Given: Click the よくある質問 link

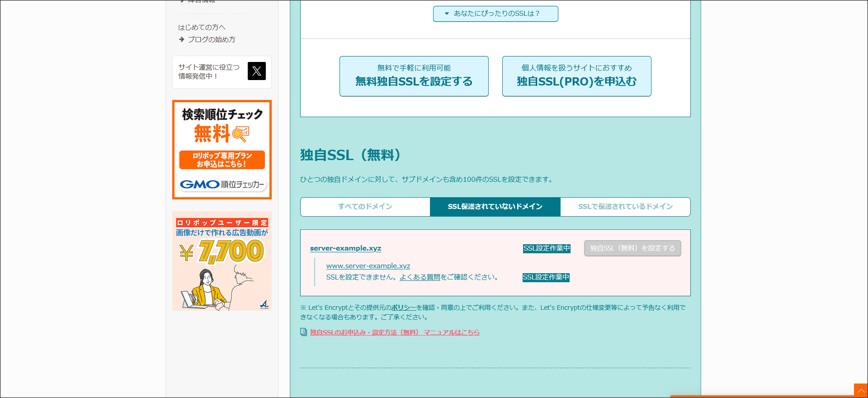Looking at the screenshot, I should click(x=420, y=277).
